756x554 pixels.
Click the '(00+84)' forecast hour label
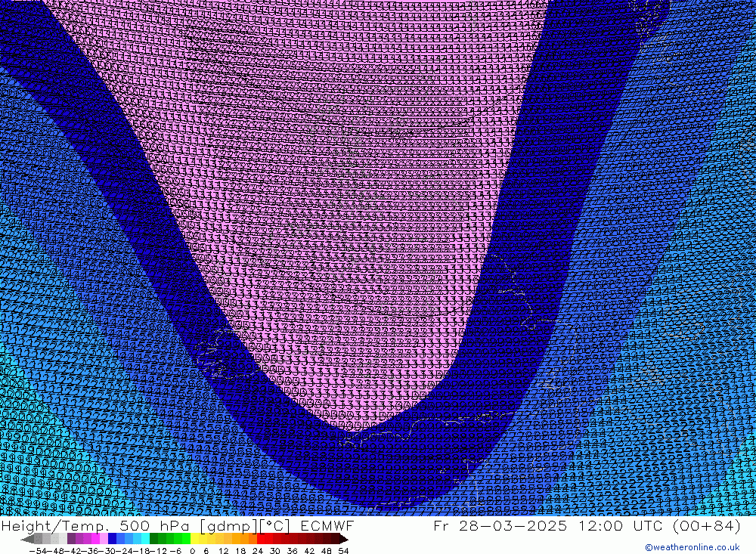(x=705, y=525)
